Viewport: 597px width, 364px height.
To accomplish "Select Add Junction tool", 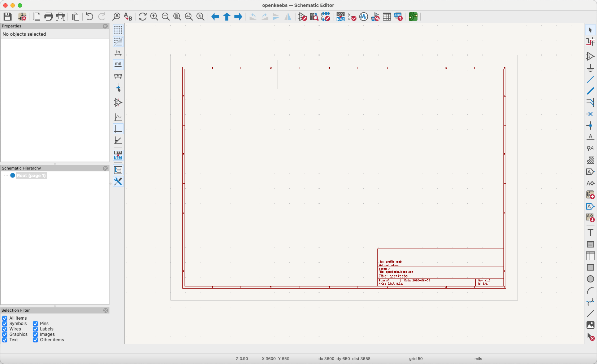I will pyautogui.click(x=590, y=126).
